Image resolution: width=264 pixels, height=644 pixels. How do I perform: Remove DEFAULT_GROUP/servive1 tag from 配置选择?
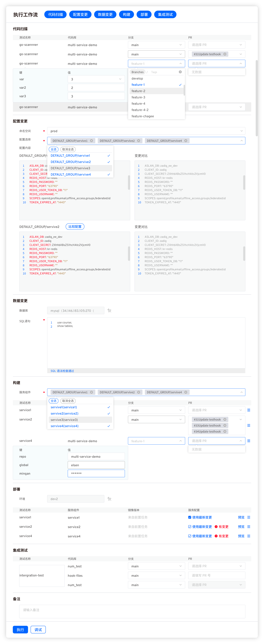tap(91, 141)
